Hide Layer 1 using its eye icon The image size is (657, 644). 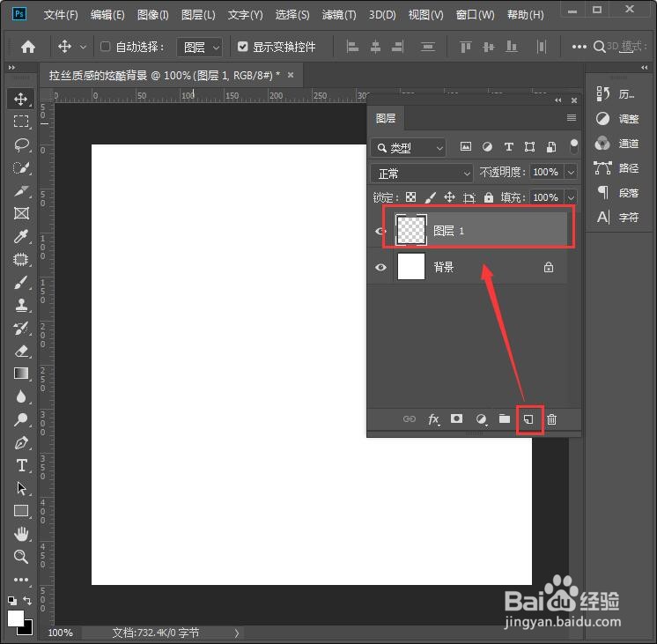click(x=380, y=231)
